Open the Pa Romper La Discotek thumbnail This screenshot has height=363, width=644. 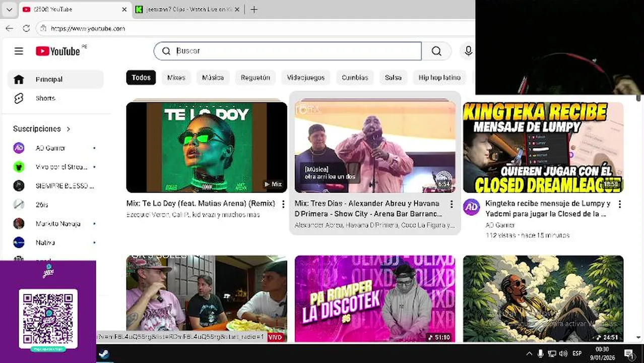click(x=375, y=298)
